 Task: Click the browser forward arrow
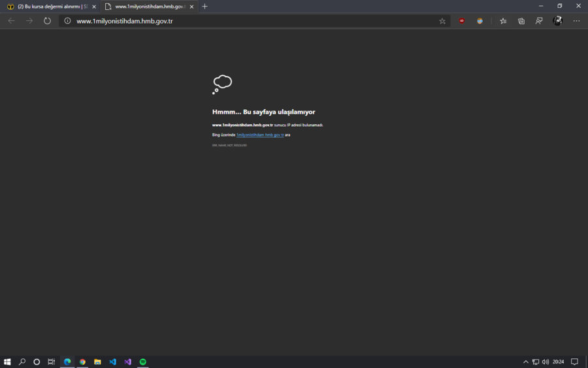tap(29, 21)
